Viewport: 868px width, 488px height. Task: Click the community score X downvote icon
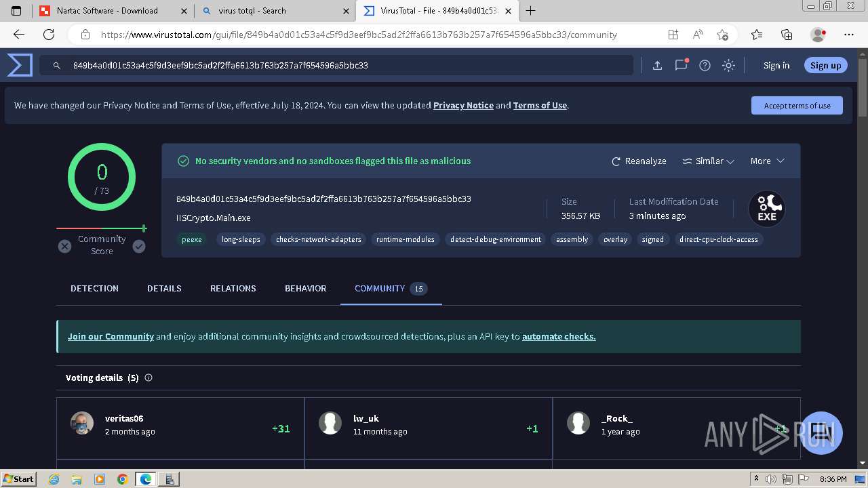64,246
